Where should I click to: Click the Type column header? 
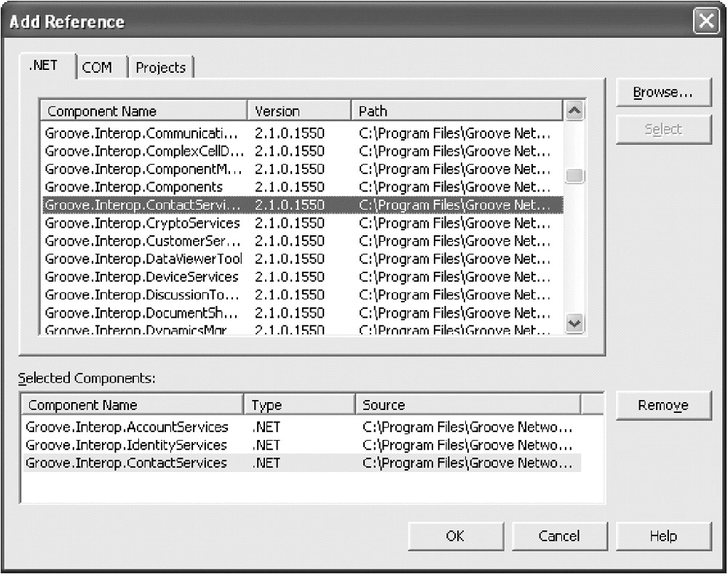click(x=299, y=405)
